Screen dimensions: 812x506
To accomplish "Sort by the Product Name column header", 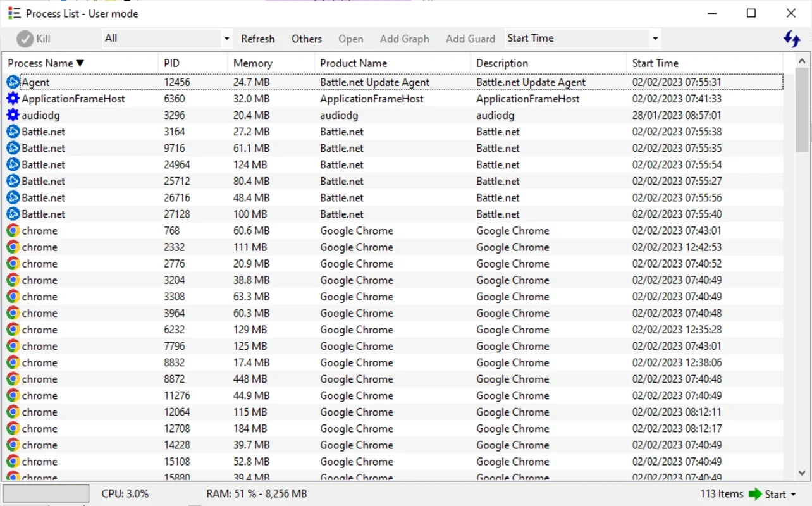I will [392, 63].
